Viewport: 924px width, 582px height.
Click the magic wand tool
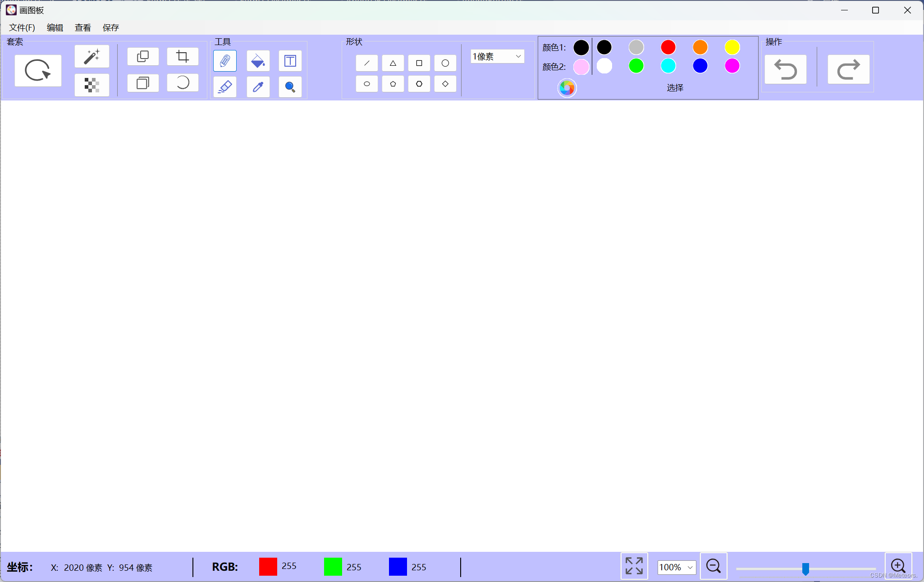click(x=92, y=56)
